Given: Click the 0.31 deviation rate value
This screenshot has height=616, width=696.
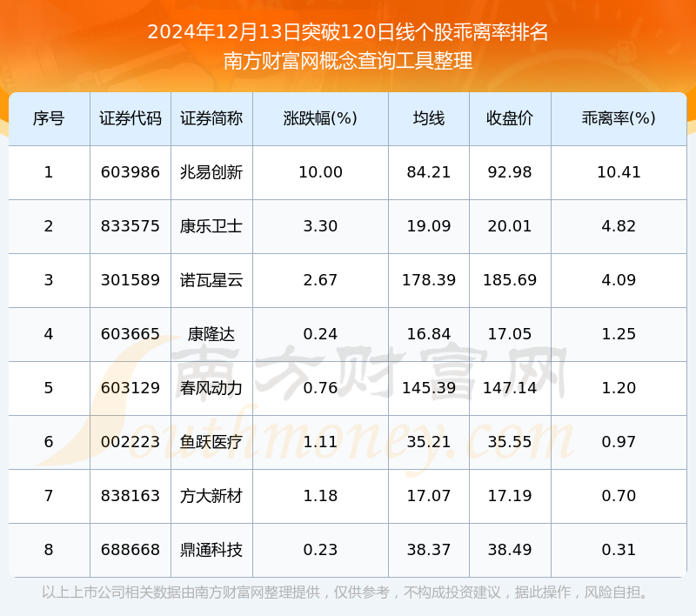Looking at the screenshot, I should 619,550.
